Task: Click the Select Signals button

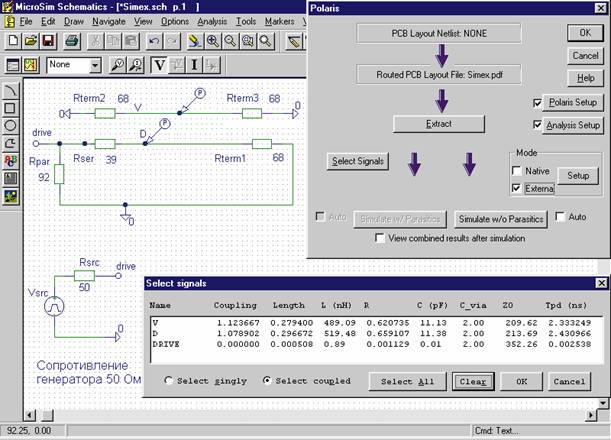Action: coord(358,161)
